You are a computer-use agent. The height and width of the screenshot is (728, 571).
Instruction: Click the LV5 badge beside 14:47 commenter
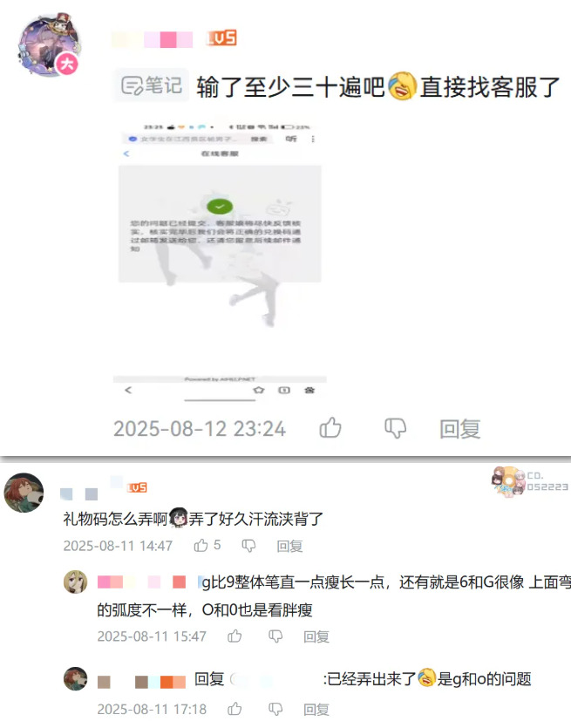pos(137,487)
